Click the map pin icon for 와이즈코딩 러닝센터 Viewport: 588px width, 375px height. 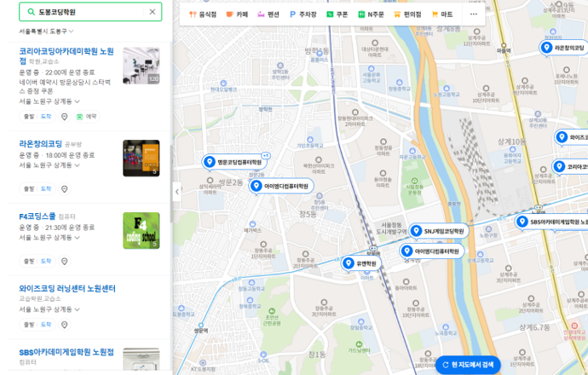click(65, 325)
